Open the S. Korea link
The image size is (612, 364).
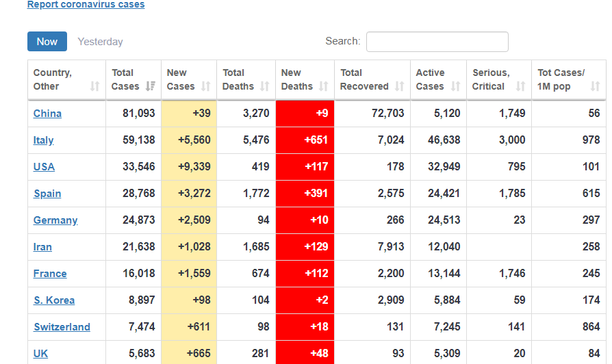pos(54,300)
